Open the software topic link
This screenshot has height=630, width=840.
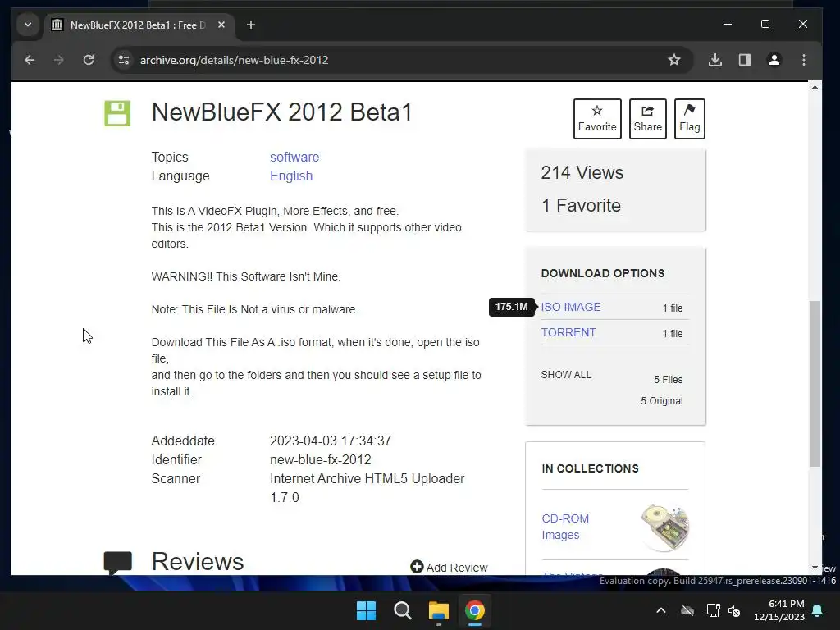click(x=294, y=157)
